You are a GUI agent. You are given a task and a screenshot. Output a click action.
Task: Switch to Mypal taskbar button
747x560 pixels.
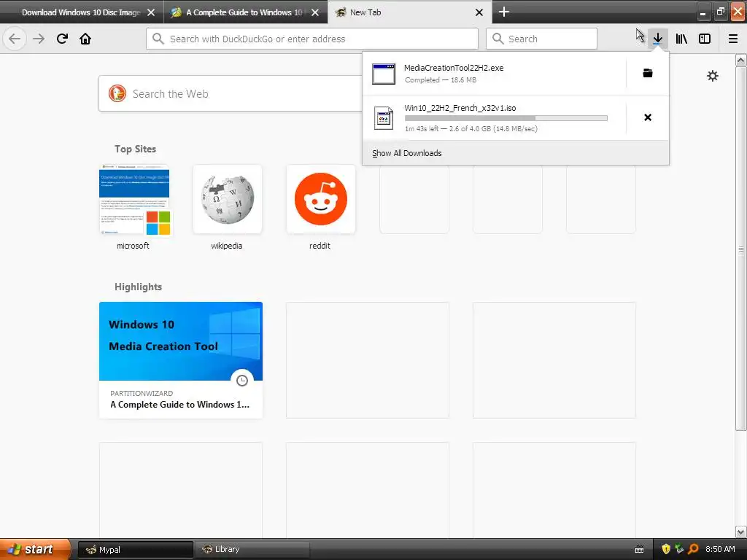coord(135,550)
